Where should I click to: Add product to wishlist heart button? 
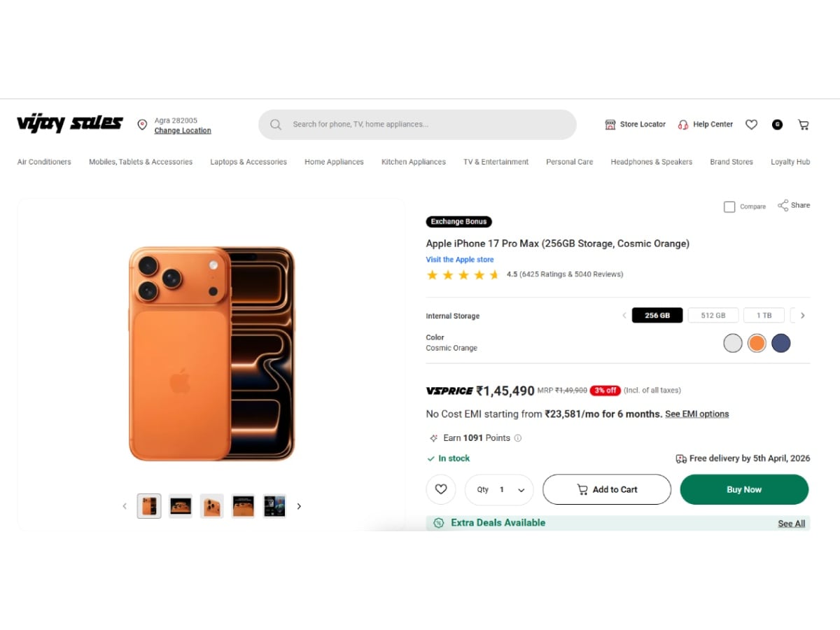pyautogui.click(x=441, y=489)
